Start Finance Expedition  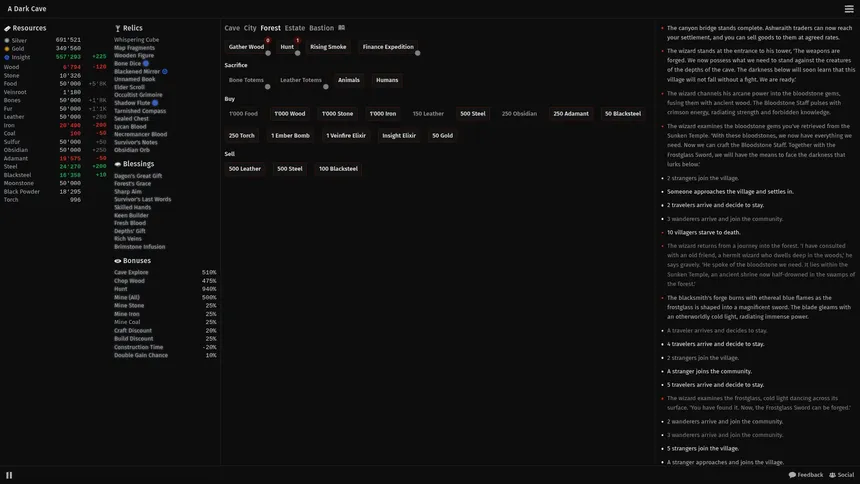click(x=388, y=47)
